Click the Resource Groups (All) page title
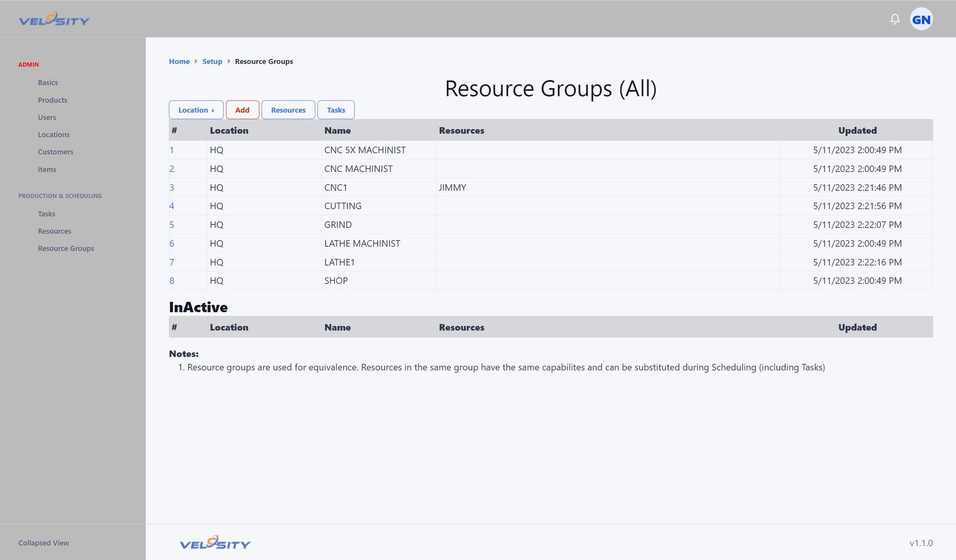Viewport: 956px width, 560px height. click(551, 88)
